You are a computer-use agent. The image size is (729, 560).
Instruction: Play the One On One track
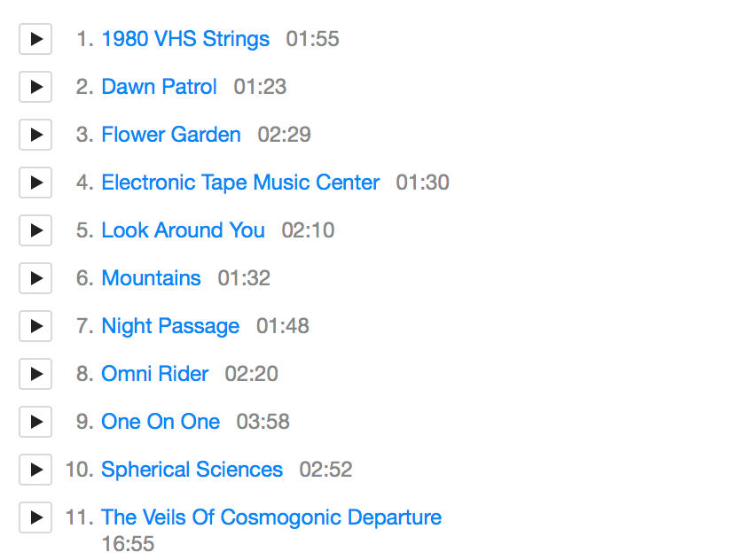point(35,422)
